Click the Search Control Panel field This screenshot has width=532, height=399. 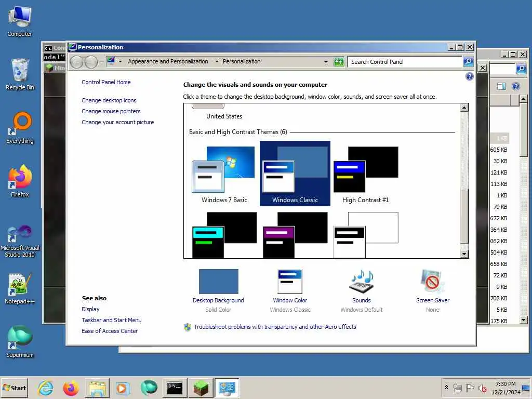pos(404,62)
